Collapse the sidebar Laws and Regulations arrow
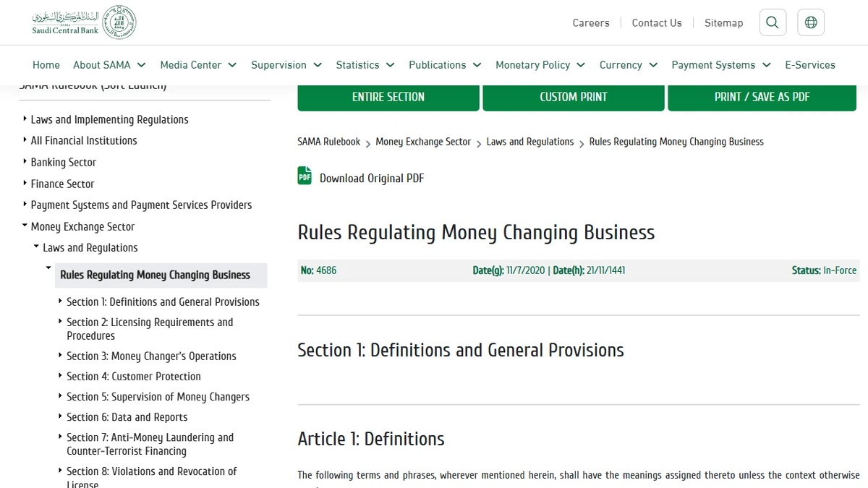Image resolution: width=868 pixels, height=488 pixels. (x=37, y=247)
